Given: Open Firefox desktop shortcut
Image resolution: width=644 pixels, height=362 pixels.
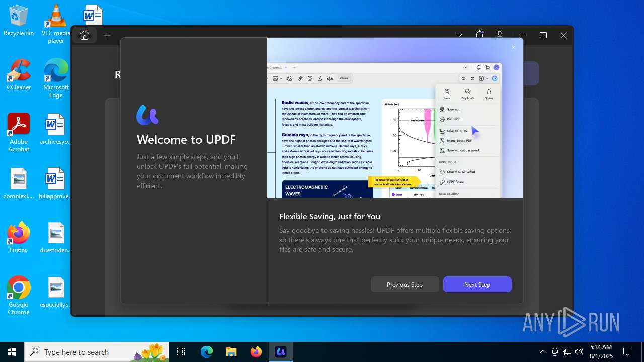Looking at the screenshot, I should (x=19, y=238).
